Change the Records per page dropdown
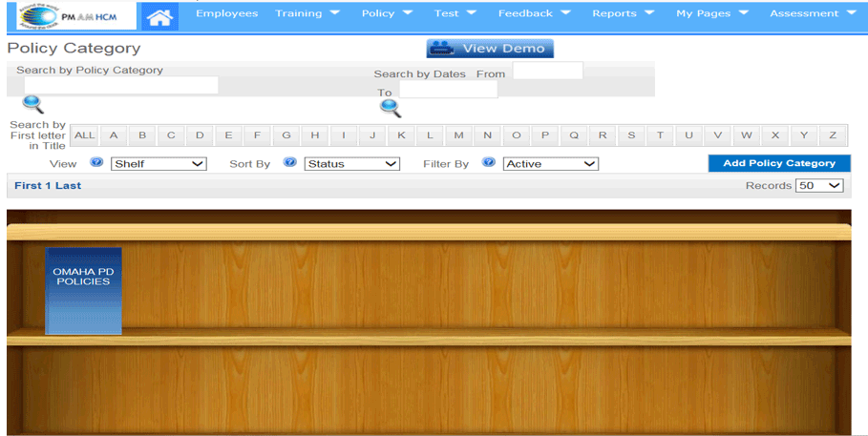 [x=820, y=185]
